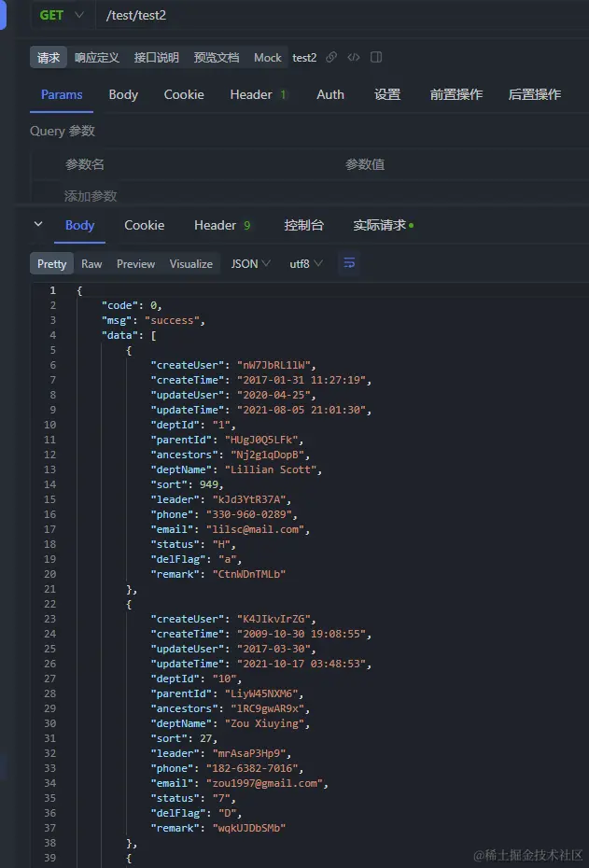Screen dimensions: 589x868
Task: Switch to the Mock tab
Action: tap(267, 58)
